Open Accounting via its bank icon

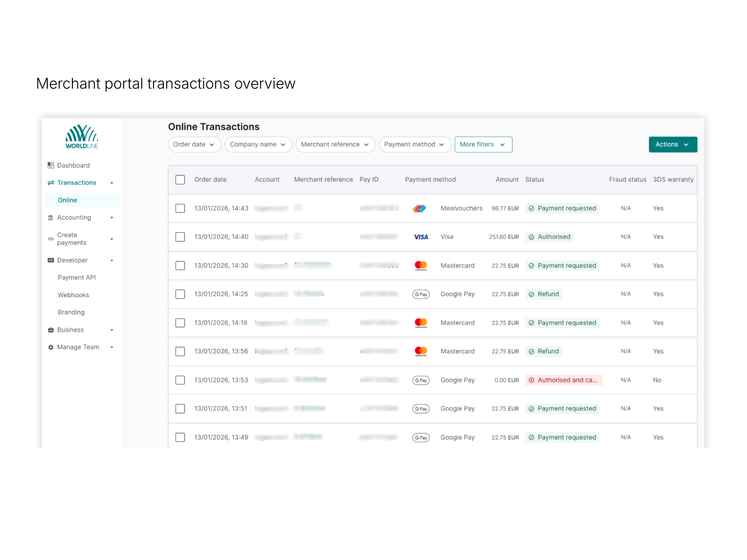pos(50,217)
